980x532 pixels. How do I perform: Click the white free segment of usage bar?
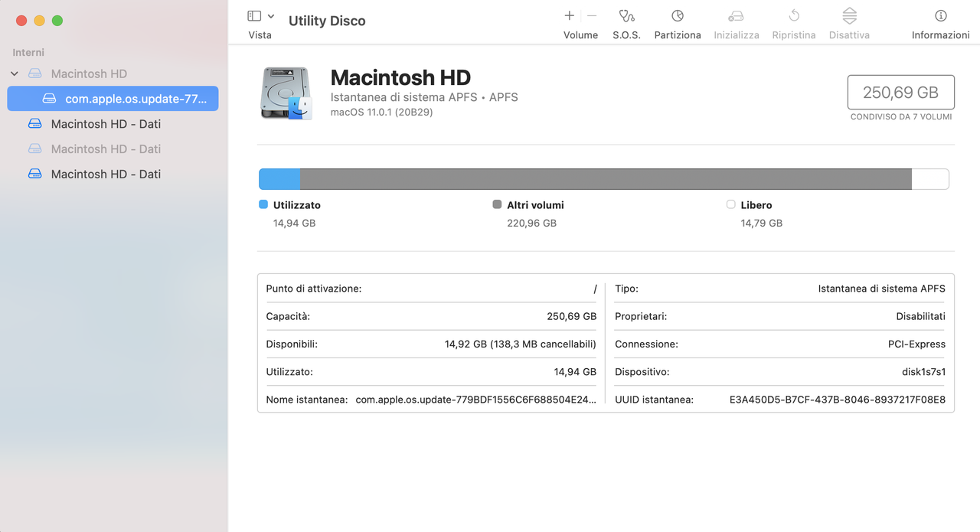click(930, 179)
